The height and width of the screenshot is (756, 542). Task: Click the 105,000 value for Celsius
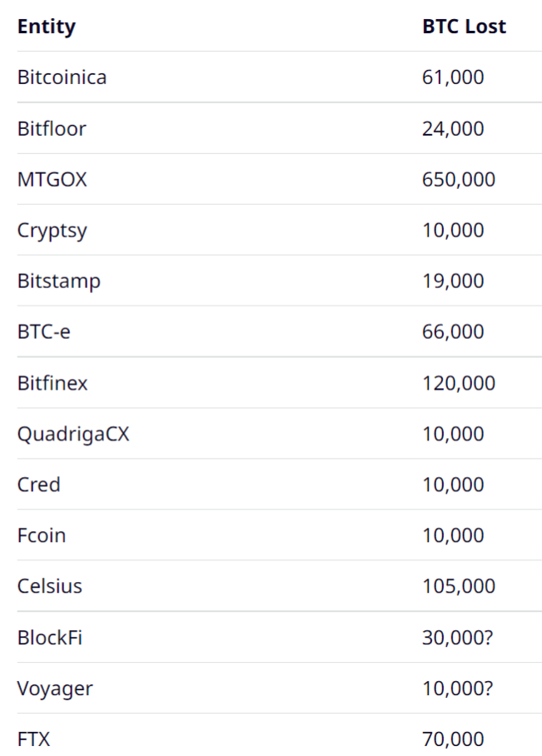(459, 586)
